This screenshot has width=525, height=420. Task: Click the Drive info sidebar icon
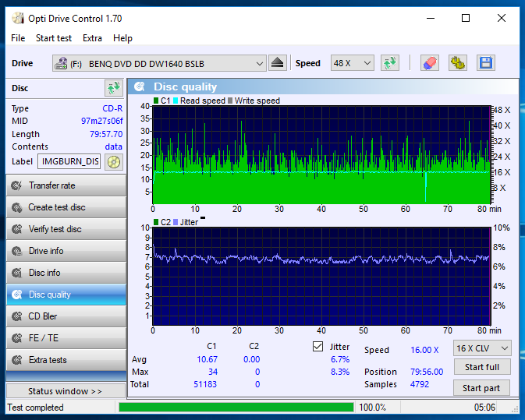coord(16,251)
